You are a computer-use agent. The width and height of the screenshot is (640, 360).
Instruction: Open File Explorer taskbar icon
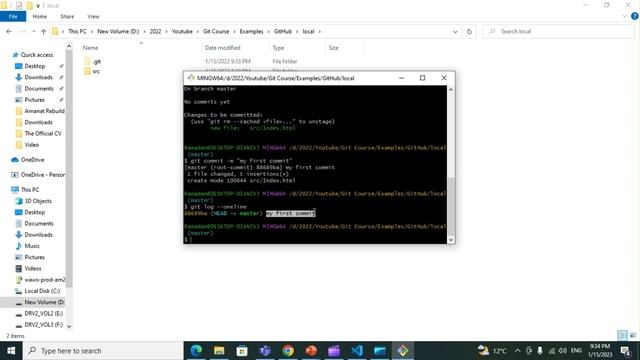[x=219, y=351]
